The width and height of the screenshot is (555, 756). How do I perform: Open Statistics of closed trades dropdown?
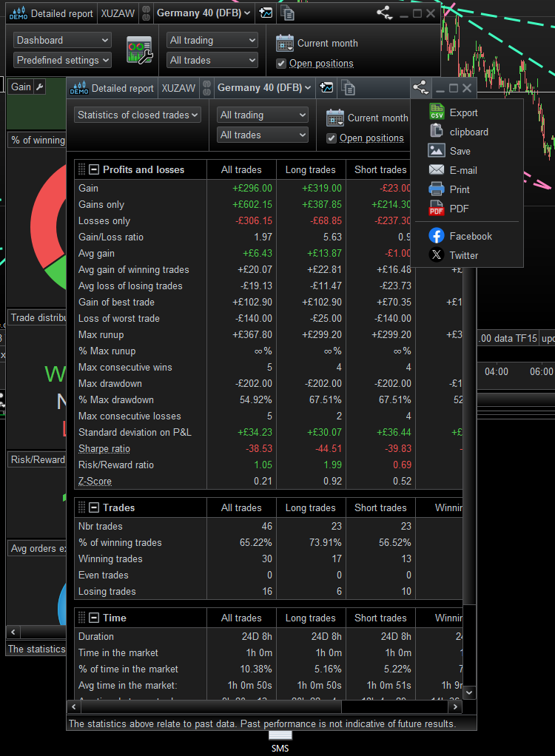pos(138,115)
